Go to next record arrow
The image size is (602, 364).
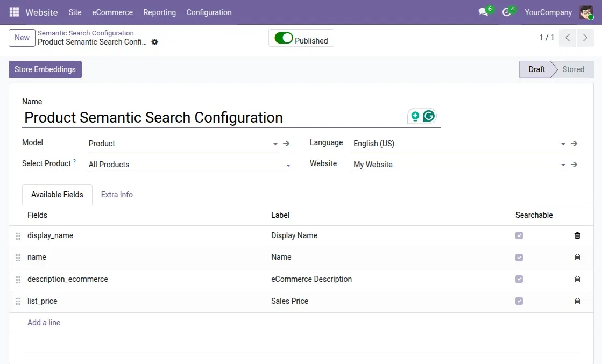[x=585, y=38]
